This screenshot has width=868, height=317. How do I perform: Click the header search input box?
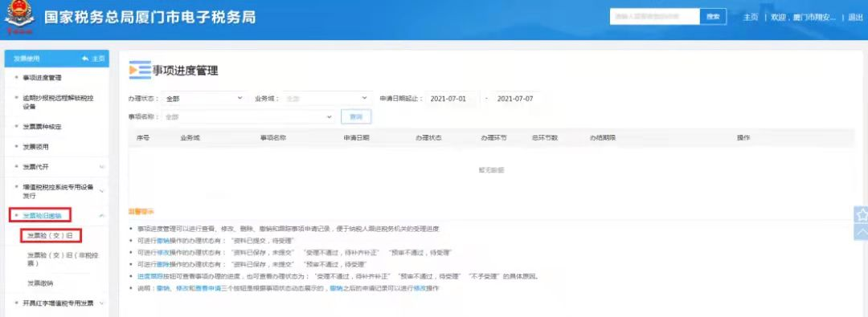[655, 17]
